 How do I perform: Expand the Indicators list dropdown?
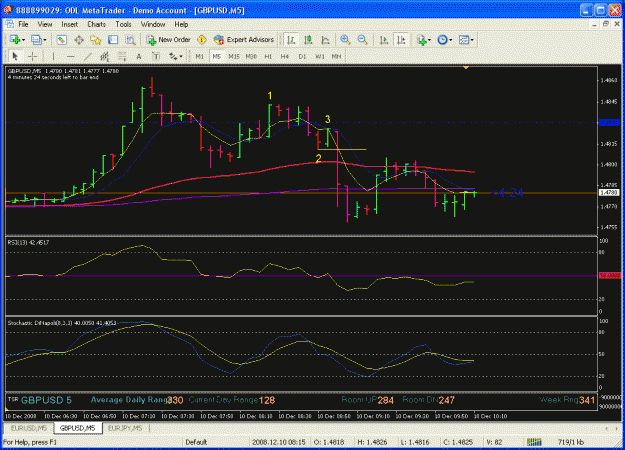pos(429,40)
